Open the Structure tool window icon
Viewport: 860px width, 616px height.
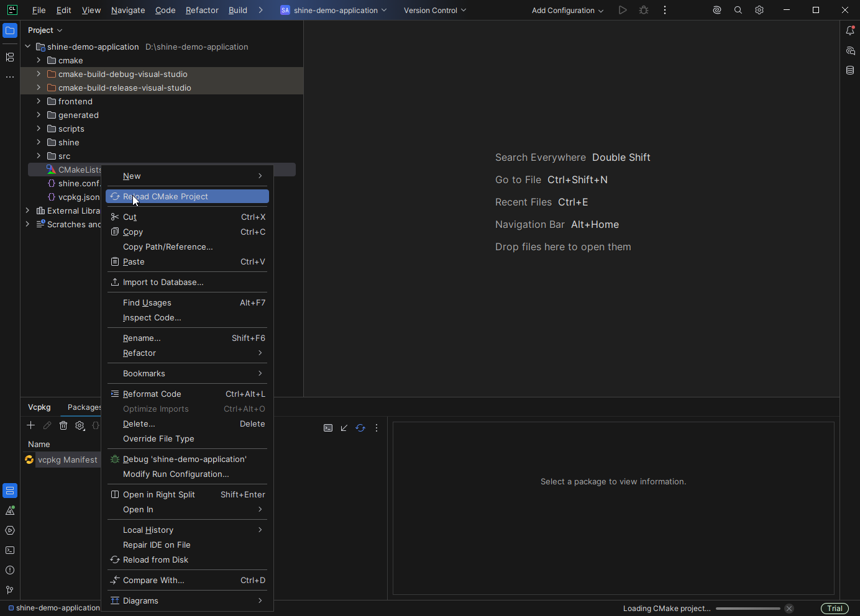[x=10, y=57]
